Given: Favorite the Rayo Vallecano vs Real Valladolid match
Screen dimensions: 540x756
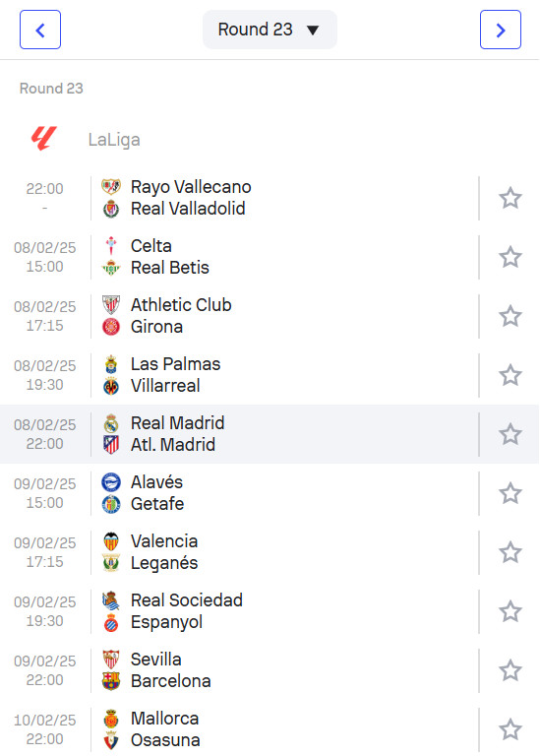Looking at the screenshot, I should 510,198.
